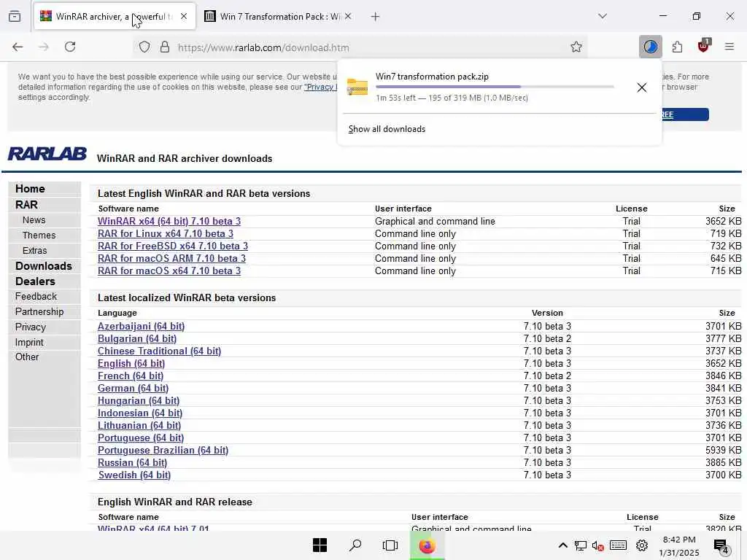Open the Themes sidebar item

click(39, 236)
